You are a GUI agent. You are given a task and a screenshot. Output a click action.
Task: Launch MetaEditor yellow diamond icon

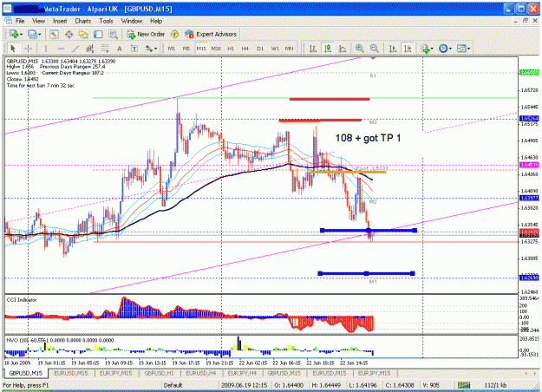click(175, 34)
